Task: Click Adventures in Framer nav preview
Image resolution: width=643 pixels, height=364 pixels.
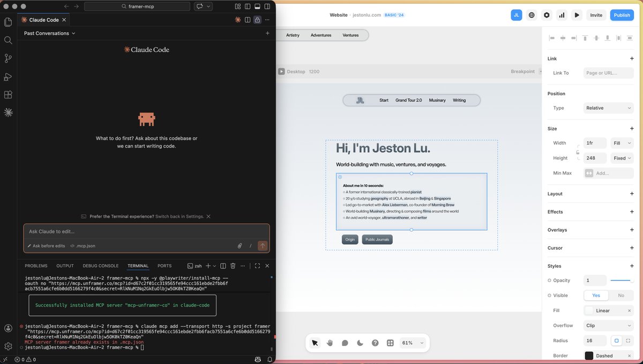Action: [321, 35]
